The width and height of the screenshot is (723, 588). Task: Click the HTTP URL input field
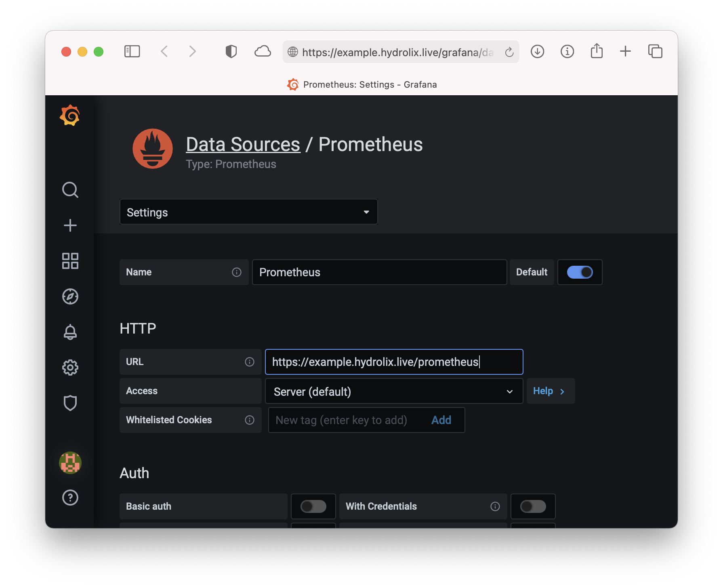coord(394,362)
